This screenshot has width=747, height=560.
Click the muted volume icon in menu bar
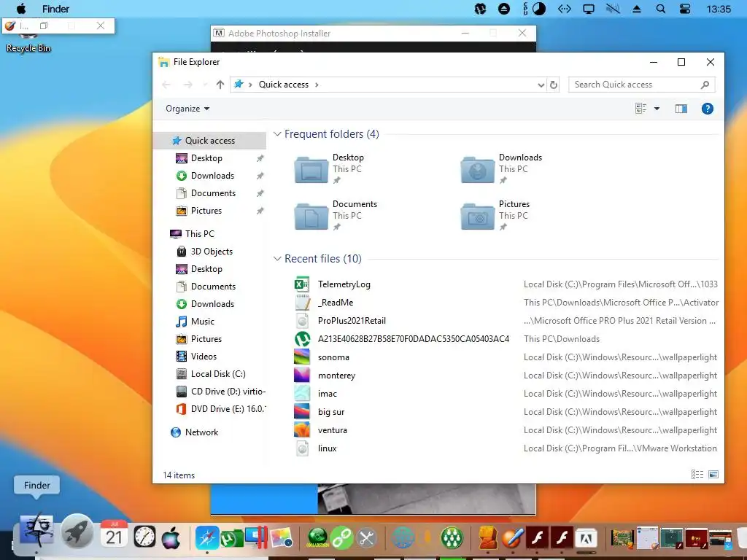613,9
